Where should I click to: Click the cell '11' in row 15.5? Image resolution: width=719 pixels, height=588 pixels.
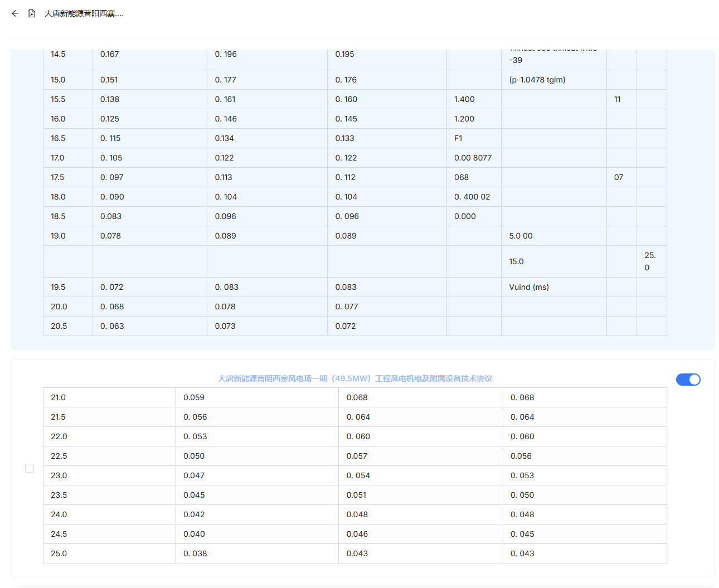(621, 99)
